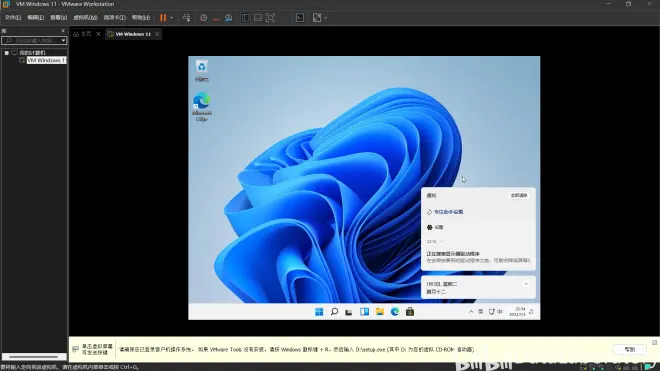Suspend the virtual machine with the pause icon
Image resolution: width=660 pixels, height=371 pixels.
[x=163, y=18]
